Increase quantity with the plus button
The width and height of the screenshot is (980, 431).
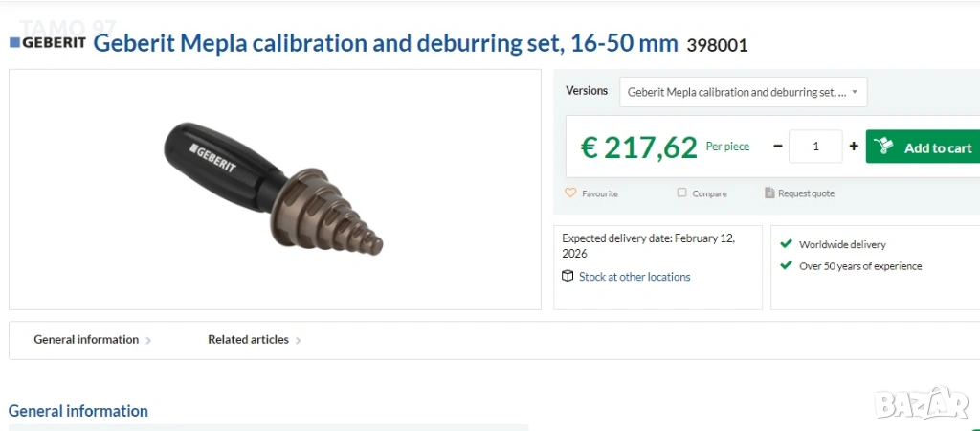tap(854, 147)
